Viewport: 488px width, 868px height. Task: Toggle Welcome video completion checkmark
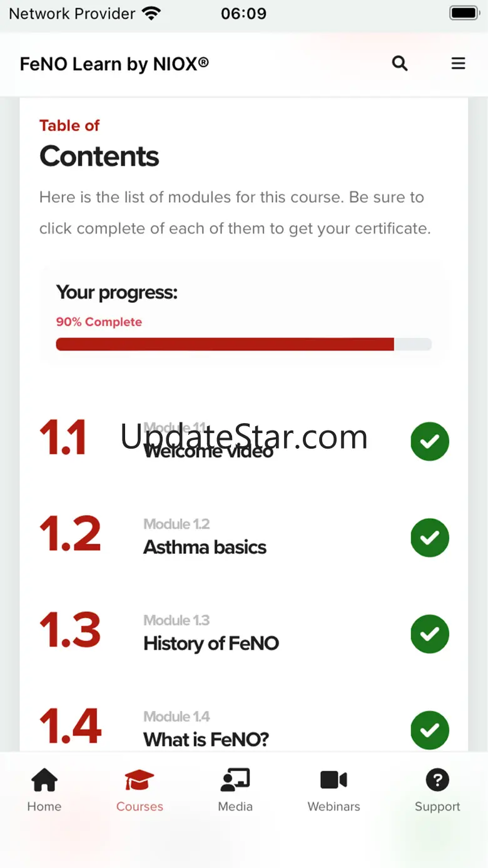pyautogui.click(x=430, y=441)
